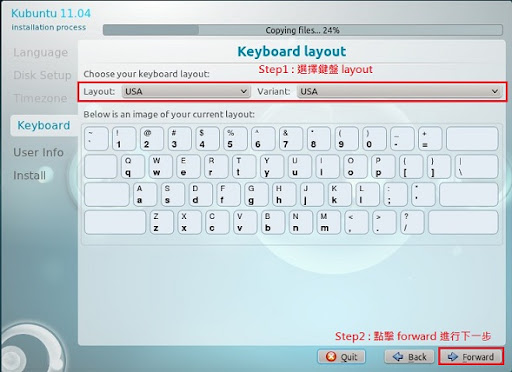Click the 'Kubuntu 11.04' title text
The image size is (512, 372).
click(51, 13)
